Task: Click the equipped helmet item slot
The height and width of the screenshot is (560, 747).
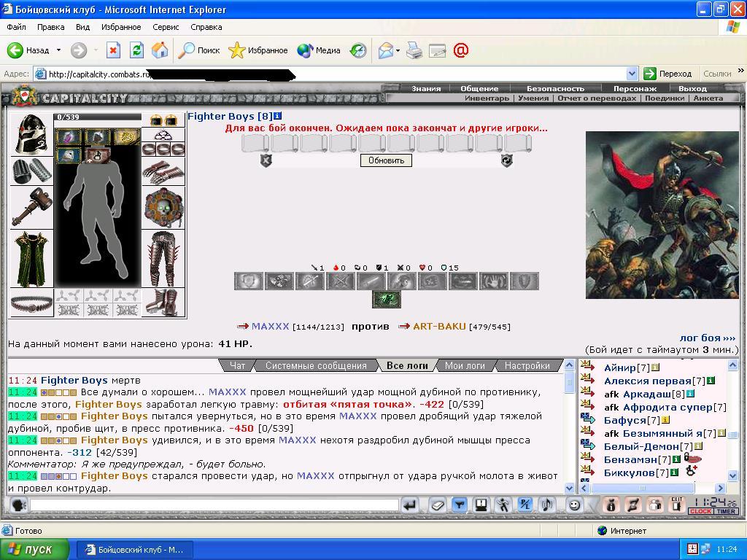Action: 31,135
